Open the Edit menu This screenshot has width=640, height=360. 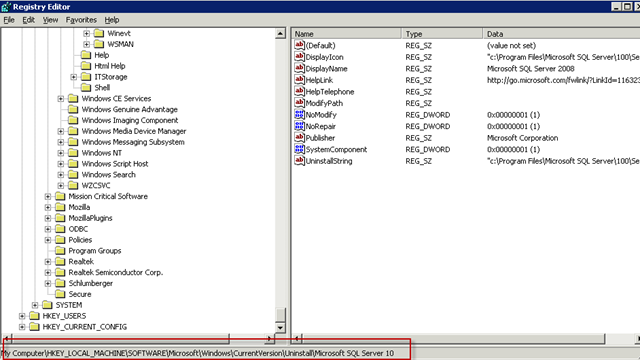click(28, 20)
